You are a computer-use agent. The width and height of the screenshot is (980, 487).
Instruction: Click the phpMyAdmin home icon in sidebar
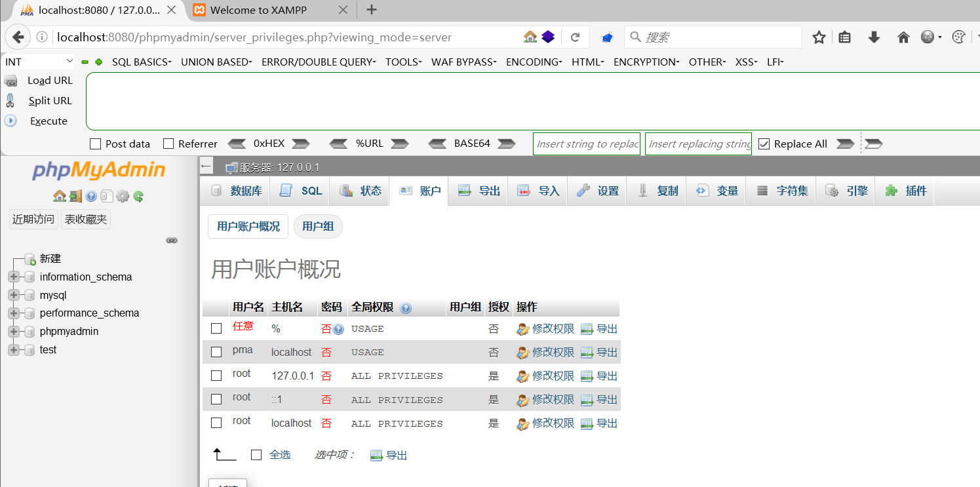[x=59, y=196]
